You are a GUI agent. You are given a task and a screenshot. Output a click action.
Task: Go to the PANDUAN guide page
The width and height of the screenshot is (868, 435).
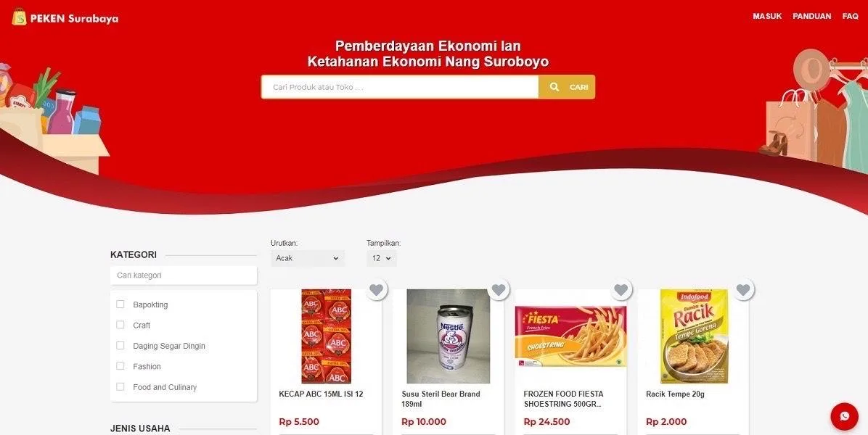pyautogui.click(x=812, y=17)
